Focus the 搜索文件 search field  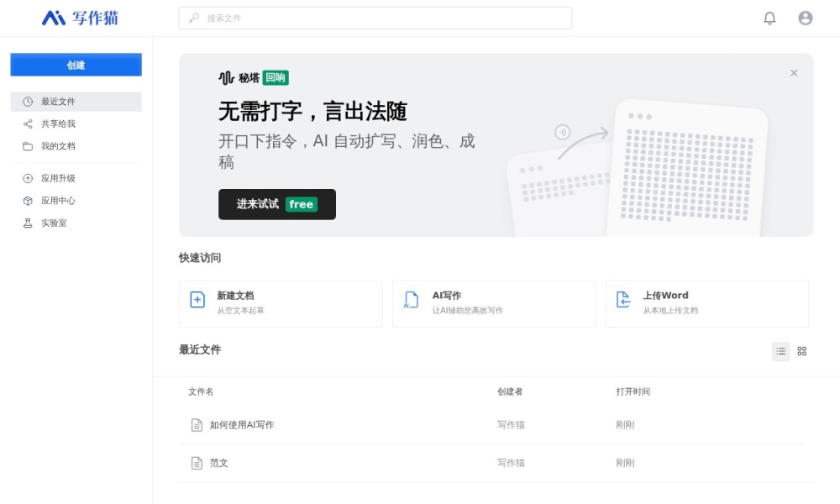pos(375,18)
